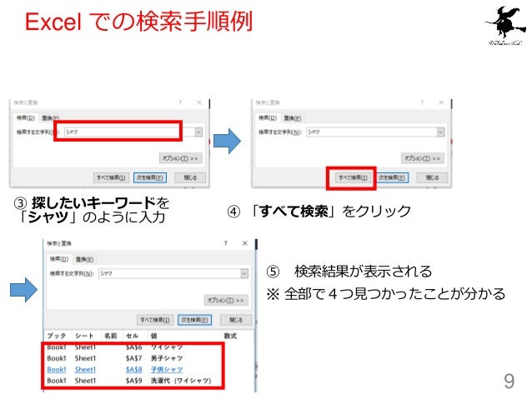Click すべて検索(I) button in results dialog
532x399 pixels.
click(155, 320)
